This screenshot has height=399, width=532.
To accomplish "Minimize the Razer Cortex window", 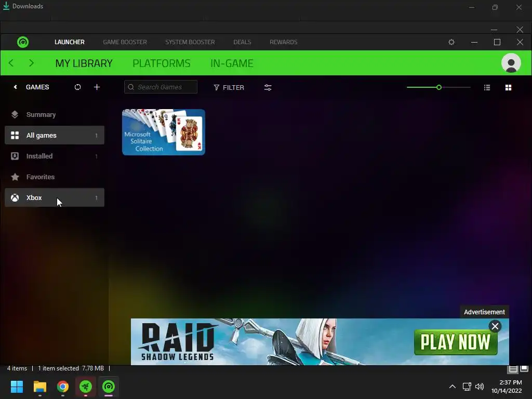I will click(x=474, y=42).
